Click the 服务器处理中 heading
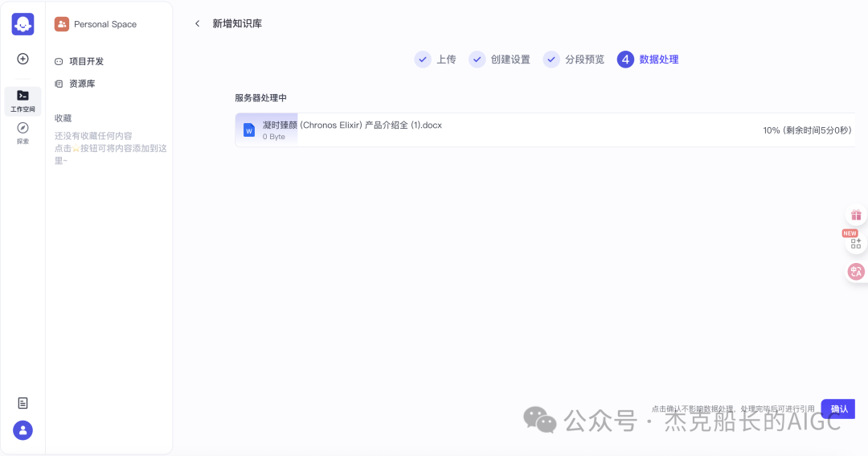The image size is (868, 456). pyautogui.click(x=260, y=98)
